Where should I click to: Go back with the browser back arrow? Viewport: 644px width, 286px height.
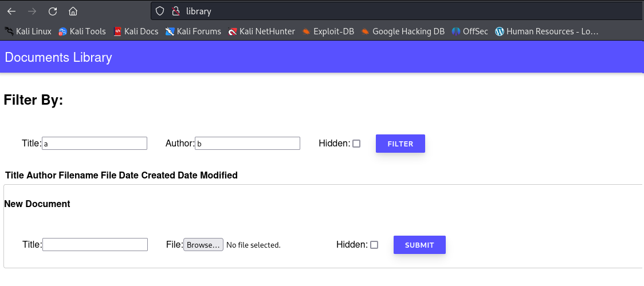(x=11, y=11)
